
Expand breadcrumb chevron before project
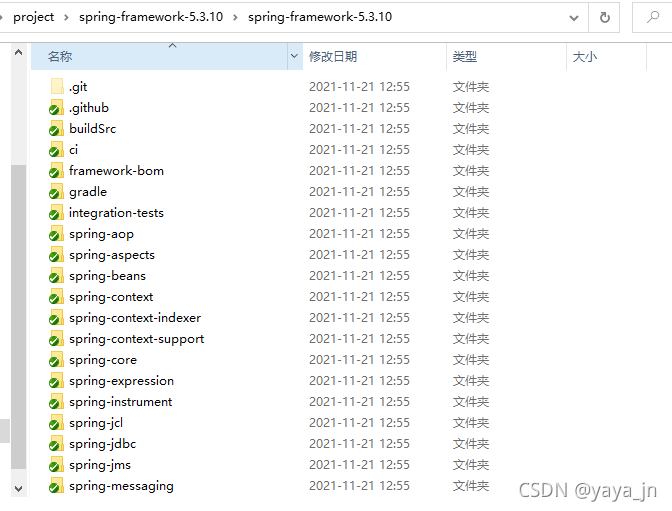tap(1, 17)
